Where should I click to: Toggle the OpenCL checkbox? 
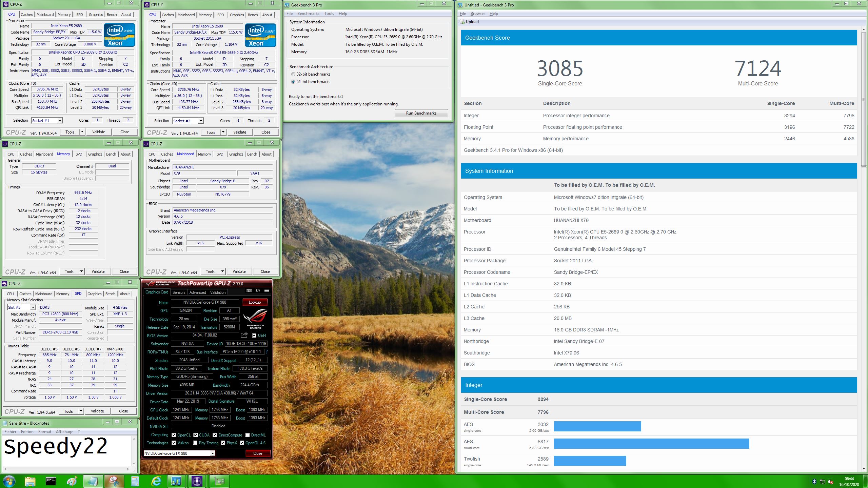click(x=174, y=435)
